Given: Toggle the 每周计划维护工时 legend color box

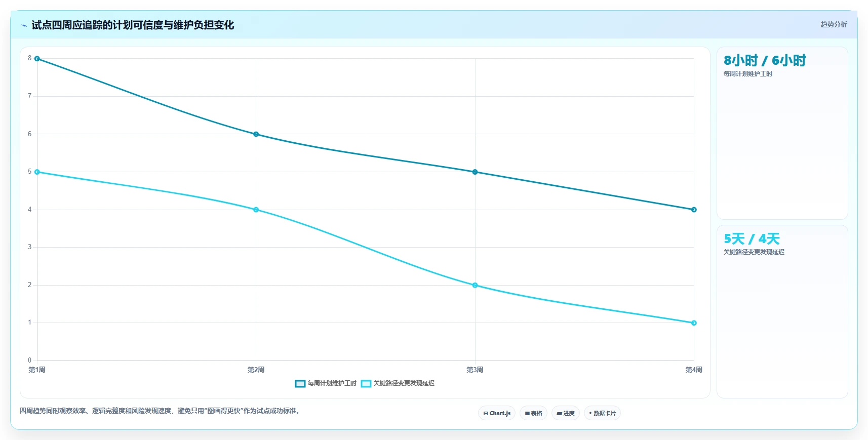Looking at the screenshot, I should [300, 384].
